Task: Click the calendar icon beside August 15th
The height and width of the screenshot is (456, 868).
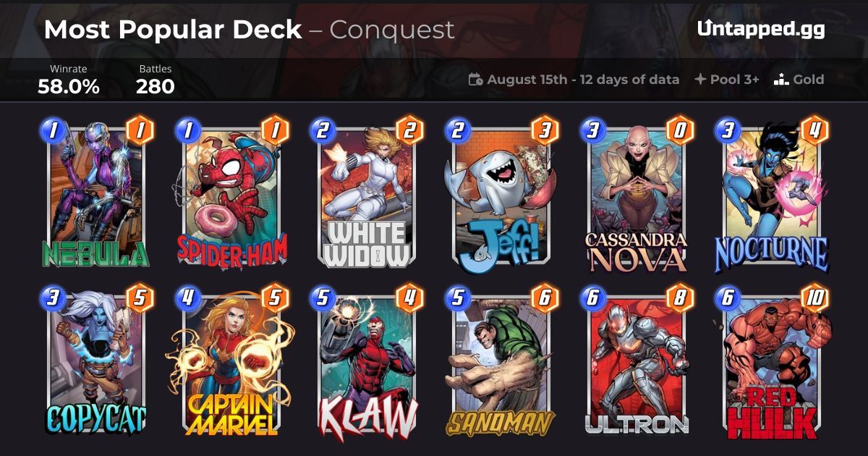Action: click(475, 80)
